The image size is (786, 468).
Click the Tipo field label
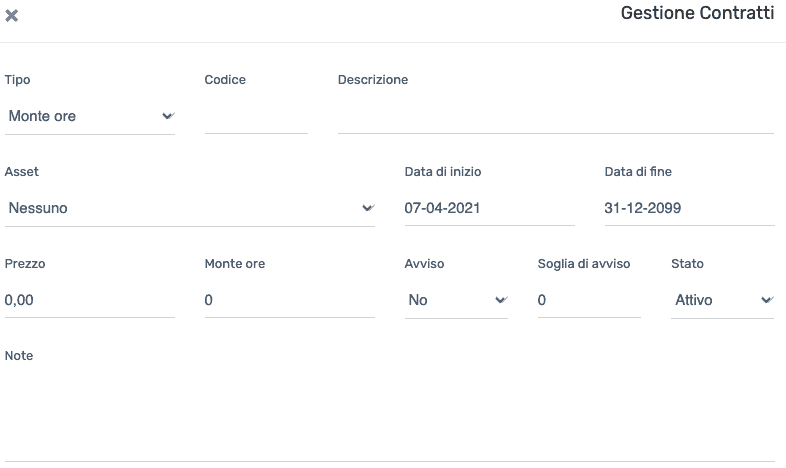(18, 80)
